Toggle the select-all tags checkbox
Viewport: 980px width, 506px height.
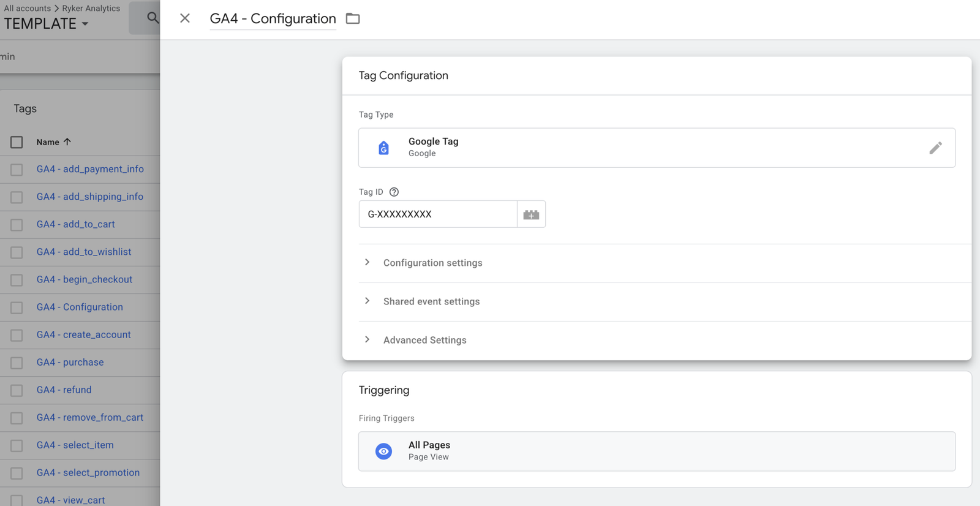(17, 142)
